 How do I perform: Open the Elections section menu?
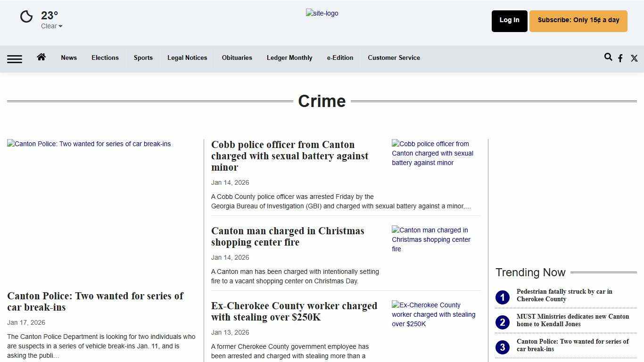pos(105,58)
